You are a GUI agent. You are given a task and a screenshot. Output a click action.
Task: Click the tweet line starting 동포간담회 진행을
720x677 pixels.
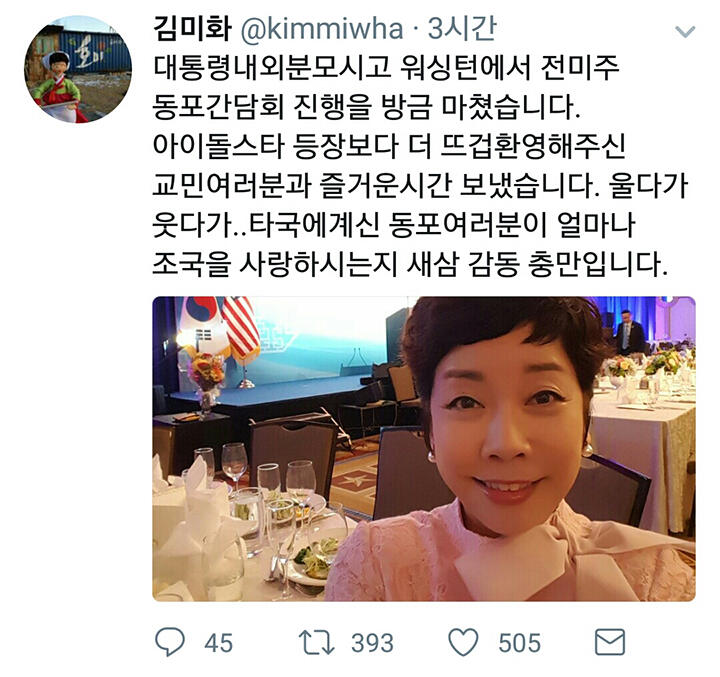pyautogui.click(x=367, y=107)
